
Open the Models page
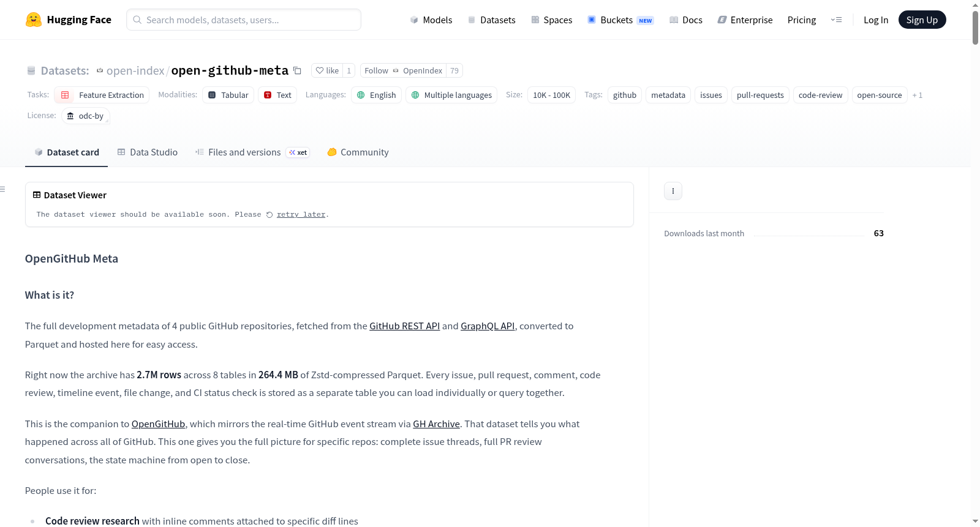431,20
